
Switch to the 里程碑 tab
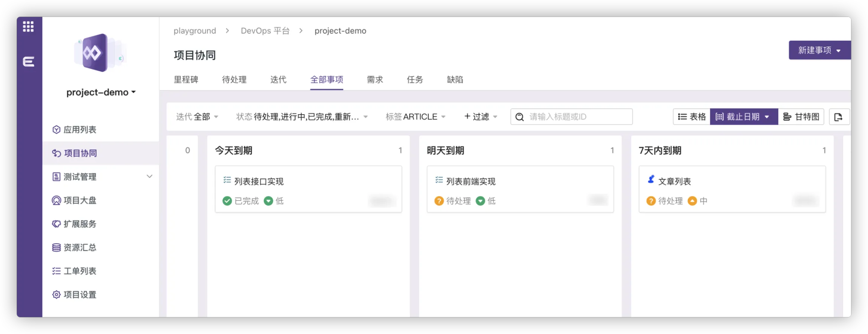tap(186, 80)
